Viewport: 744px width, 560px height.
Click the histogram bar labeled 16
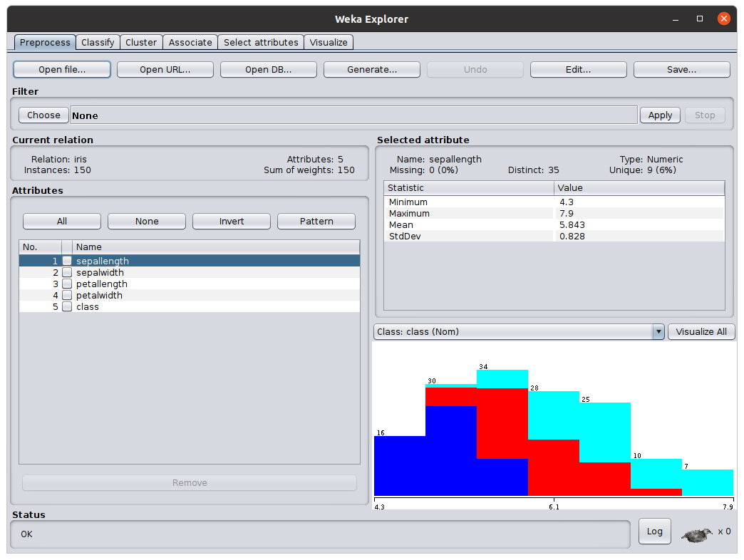coord(400,466)
